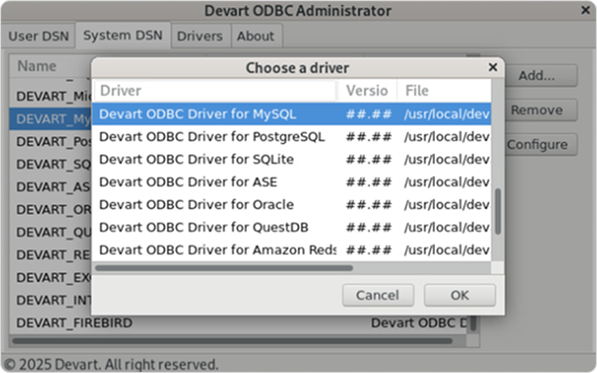Screen dimensions: 597x373
Task: Select the DEVART_My data source row
Action: point(51,119)
